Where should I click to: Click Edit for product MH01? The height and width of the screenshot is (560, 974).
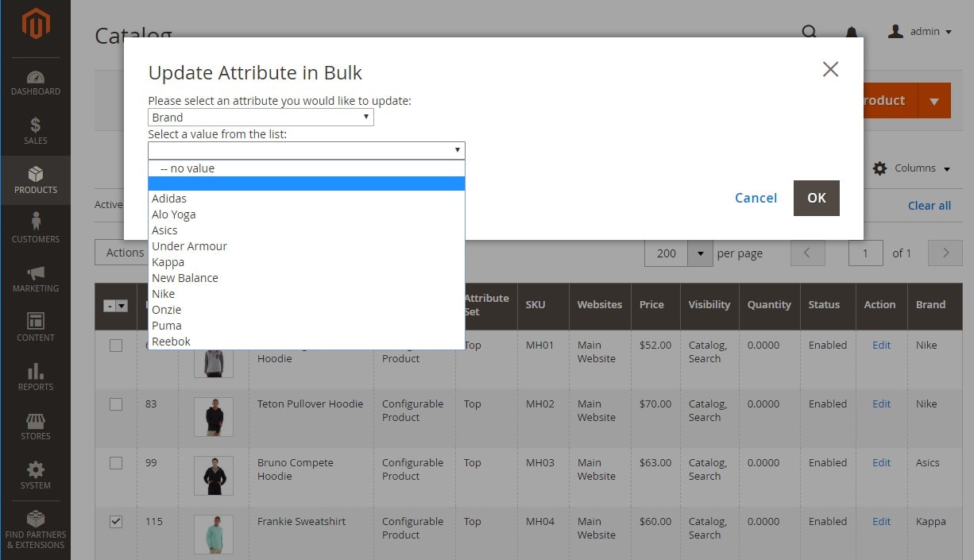(882, 346)
